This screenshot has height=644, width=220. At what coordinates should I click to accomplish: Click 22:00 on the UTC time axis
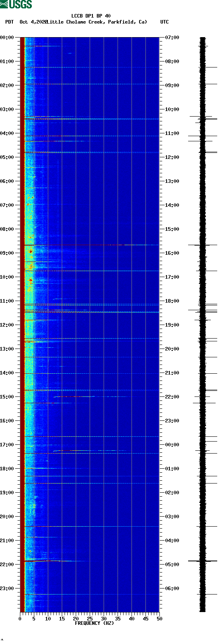click(172, 397)
